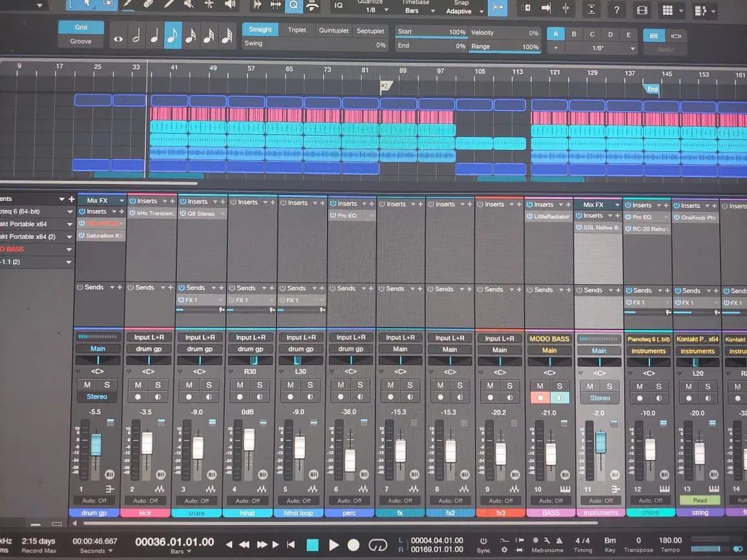Screen dimensions: 747x560
Task: Open kick channel editor waveform icon
Action: 159,489
